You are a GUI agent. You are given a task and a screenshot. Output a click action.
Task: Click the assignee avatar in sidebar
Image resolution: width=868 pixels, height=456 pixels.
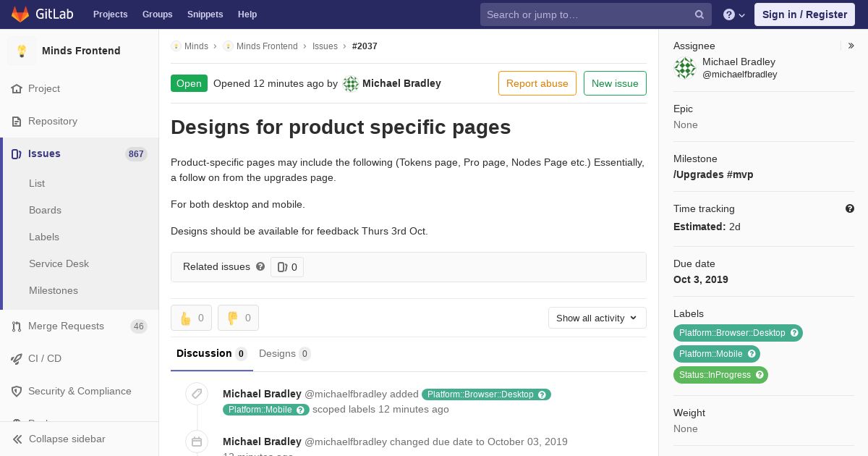685,68
